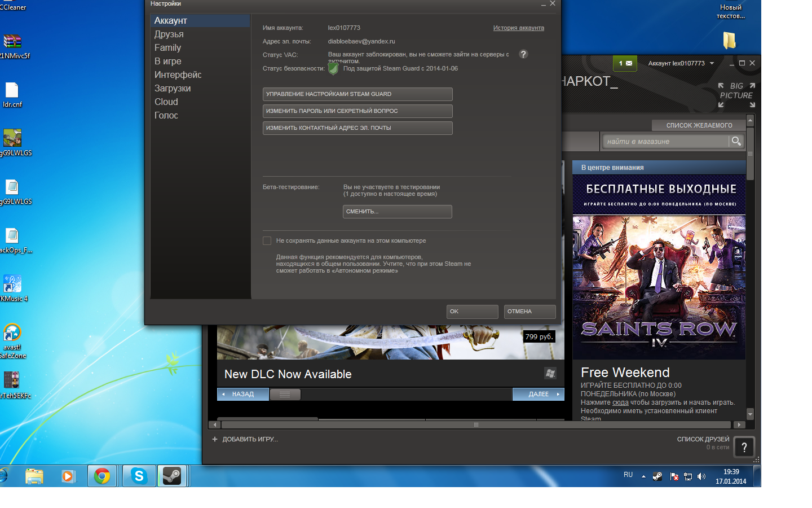Select the Аккаунт settings tab
Screen dimensions: 812x508
200,20
